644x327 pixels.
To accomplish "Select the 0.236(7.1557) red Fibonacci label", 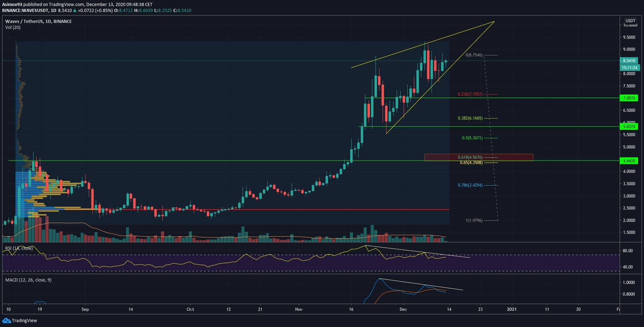I will (x=470, y=94).
